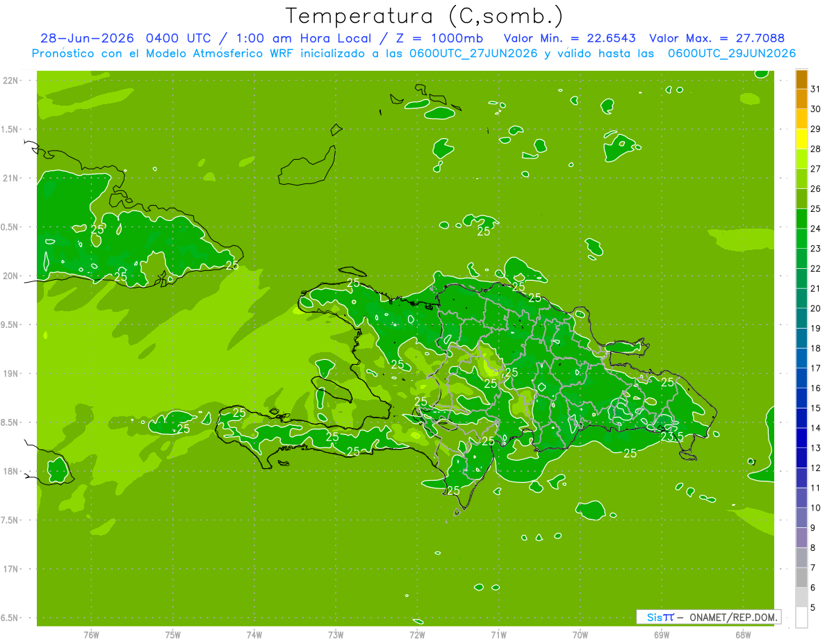Click the '75W' longitude axis label

(x=173, y=635)
